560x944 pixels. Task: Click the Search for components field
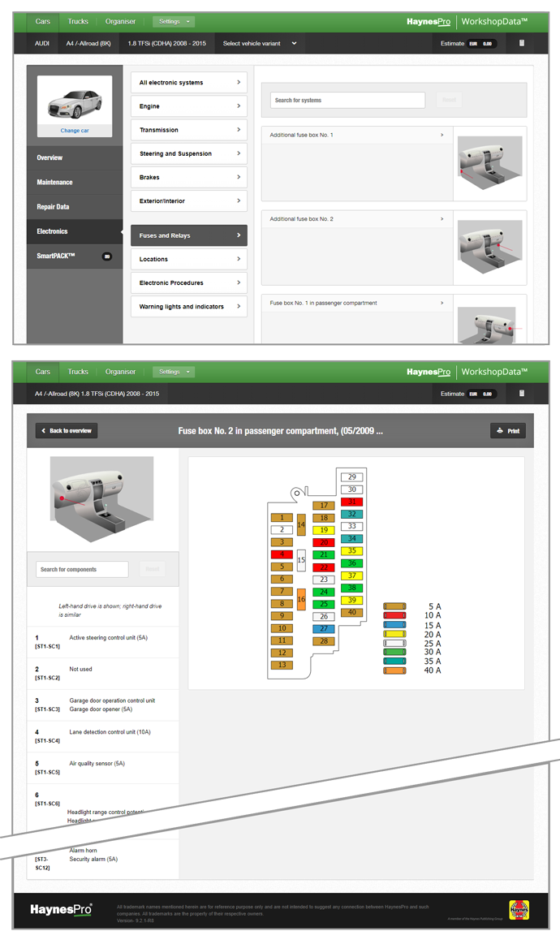pyautogui.click(x=83, y=570)
